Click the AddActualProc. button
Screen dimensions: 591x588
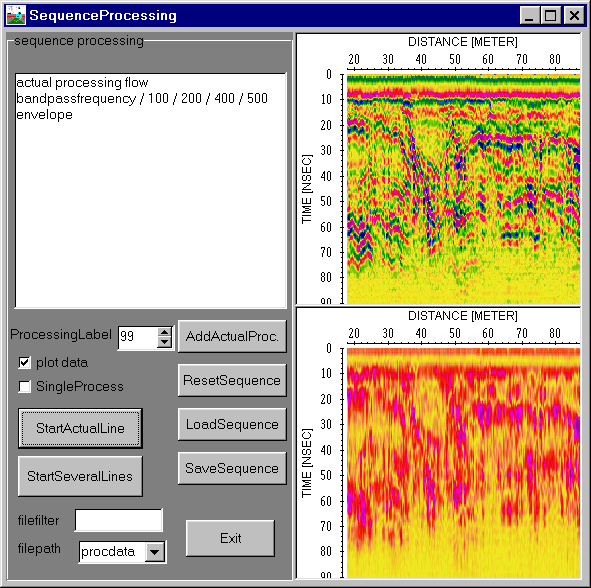(232, 336)
